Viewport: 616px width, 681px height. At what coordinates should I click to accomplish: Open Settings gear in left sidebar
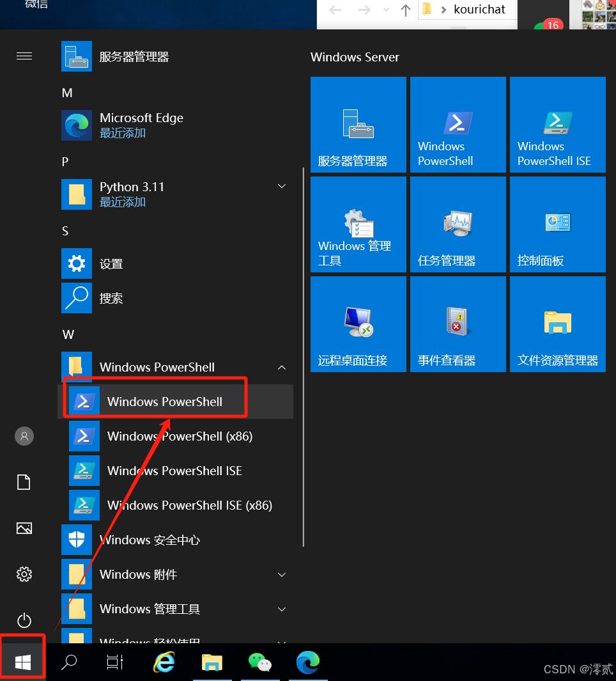click(24, 574)
